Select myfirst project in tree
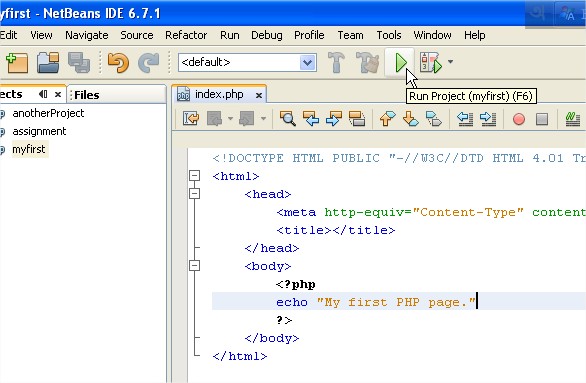586x383 pixels. (29, 149)
